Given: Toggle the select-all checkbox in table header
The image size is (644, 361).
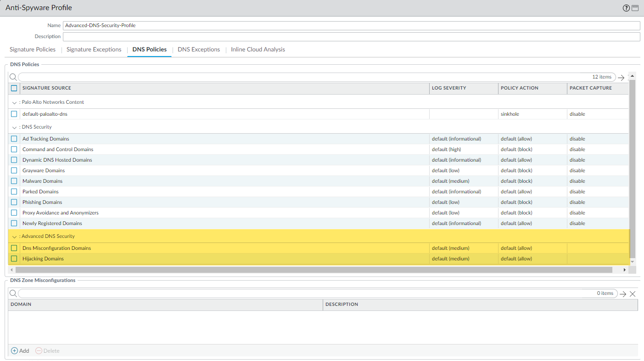Looking at the screenshot, I should point(14,88).
